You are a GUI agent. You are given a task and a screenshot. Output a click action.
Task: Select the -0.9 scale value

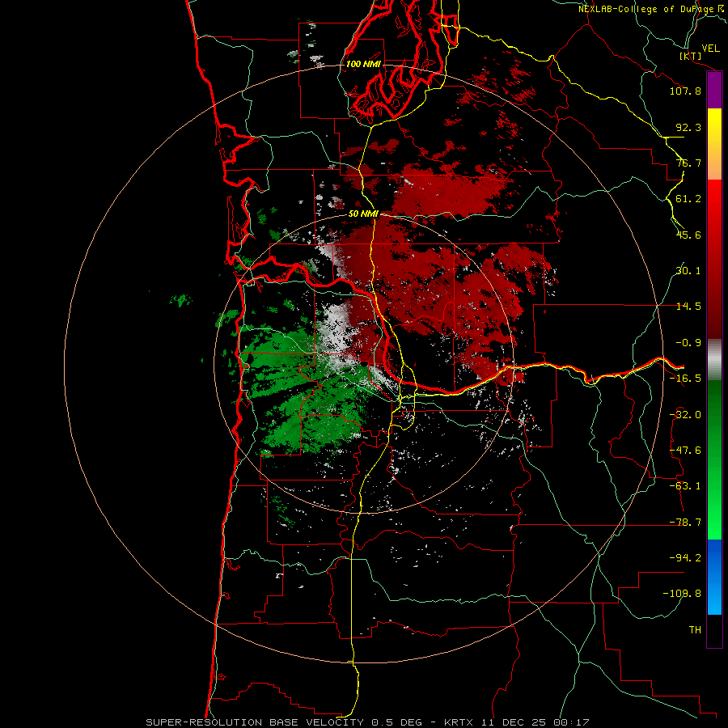[x=688, y=343]
